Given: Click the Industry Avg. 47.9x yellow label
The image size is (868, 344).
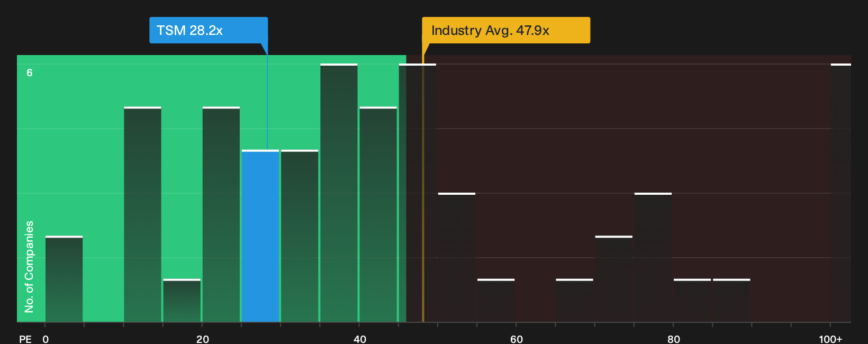Looking at the screenshot, I should (506, 30).
